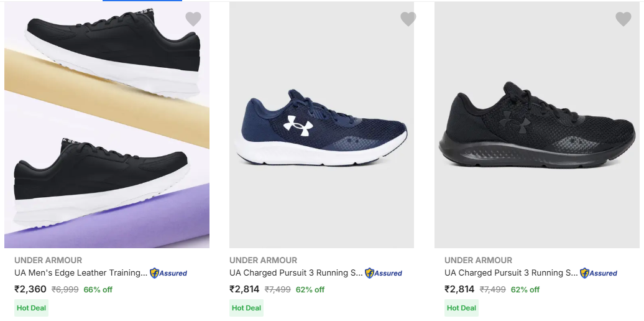Open the all-black shoe's Charged Pursuit 3 title

tap(511, 272)
